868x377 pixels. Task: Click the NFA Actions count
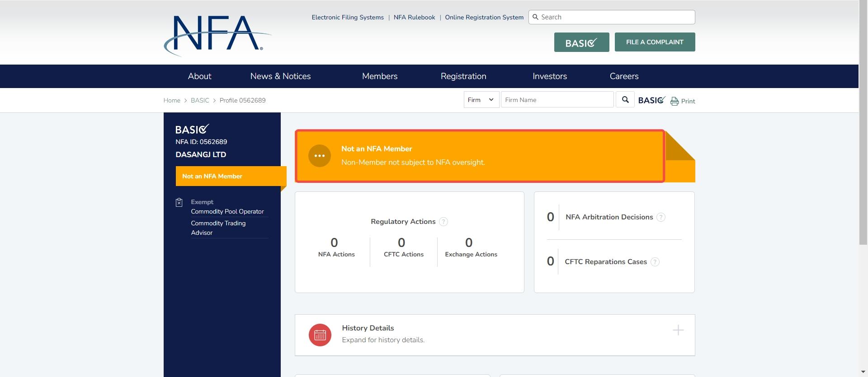tap(334, 243)
